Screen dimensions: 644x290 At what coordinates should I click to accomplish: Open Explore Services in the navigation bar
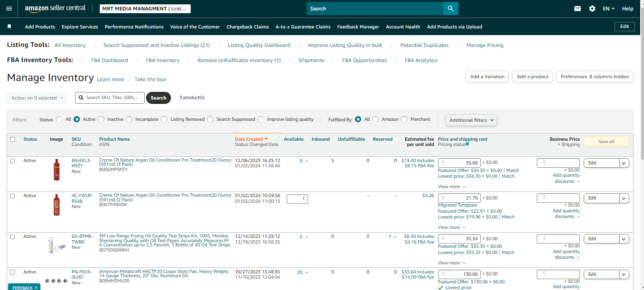tap(80, 27)
